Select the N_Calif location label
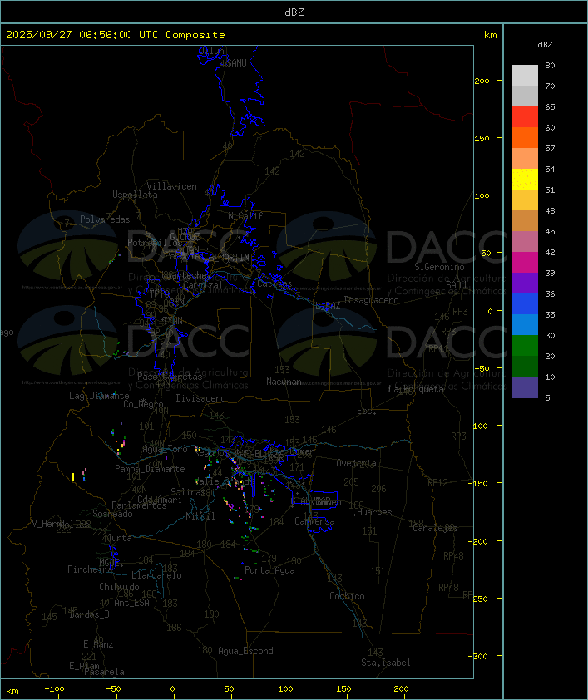The width and height of the screenshot is (588, 700). tap(245, 216)
